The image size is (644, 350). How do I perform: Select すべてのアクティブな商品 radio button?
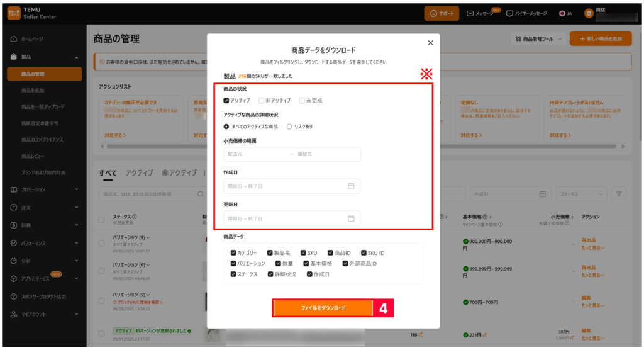[x=226, y=127]
